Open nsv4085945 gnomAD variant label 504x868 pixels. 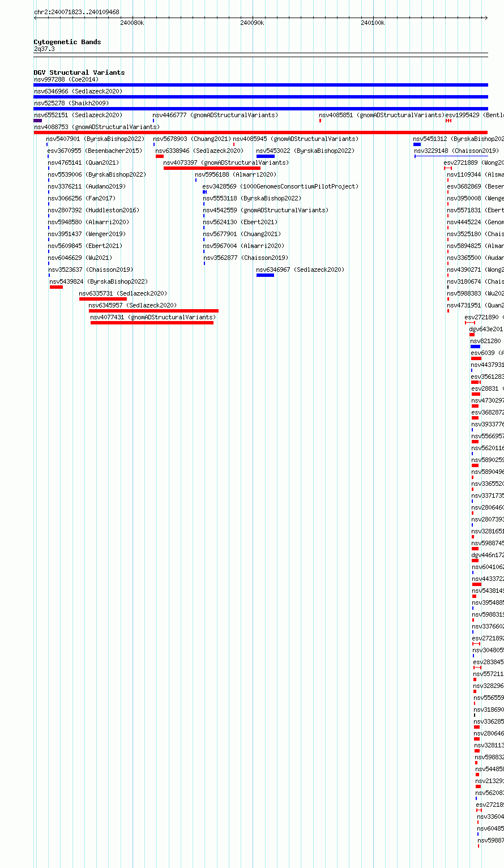(296, 139)
